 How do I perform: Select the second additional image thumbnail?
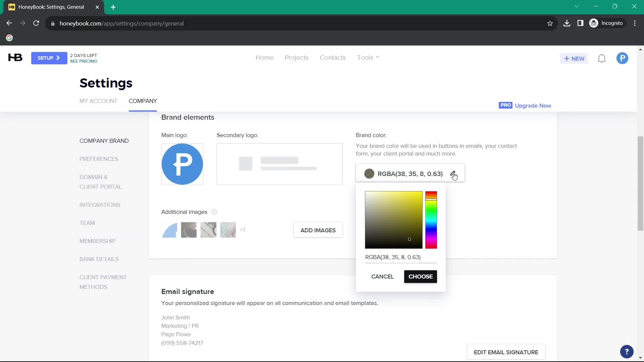tap(189, 230)
